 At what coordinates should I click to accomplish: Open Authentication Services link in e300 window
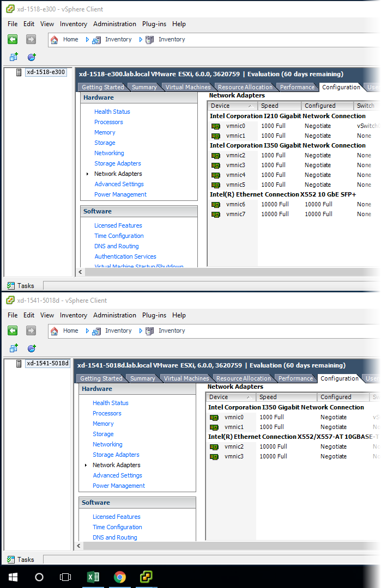[x=125, y=256]
